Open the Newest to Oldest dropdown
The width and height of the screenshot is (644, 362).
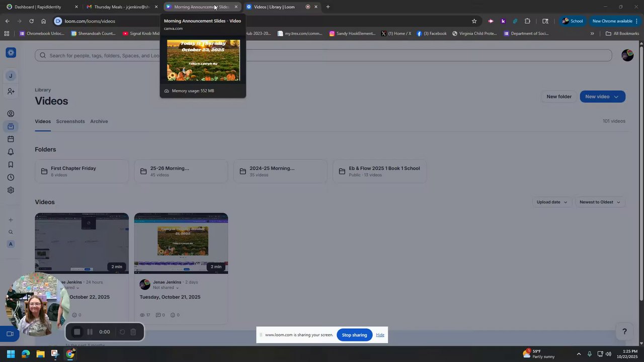point(600,202)
